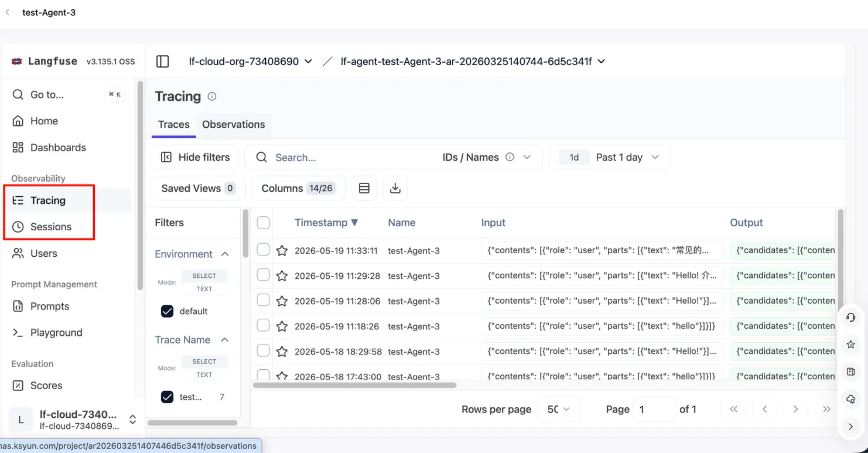Choose TEXT mode for Trace Name filter
This screenshot has width=868, height=453.
coord(204,375)
